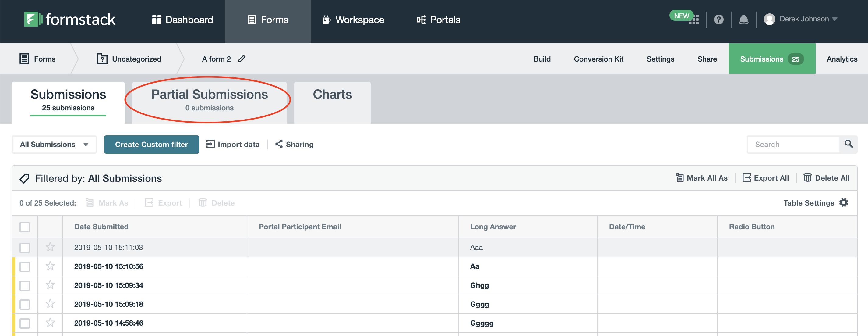868x336 pixels.
Task: Click into the Search input field
Action: (793, 145)
